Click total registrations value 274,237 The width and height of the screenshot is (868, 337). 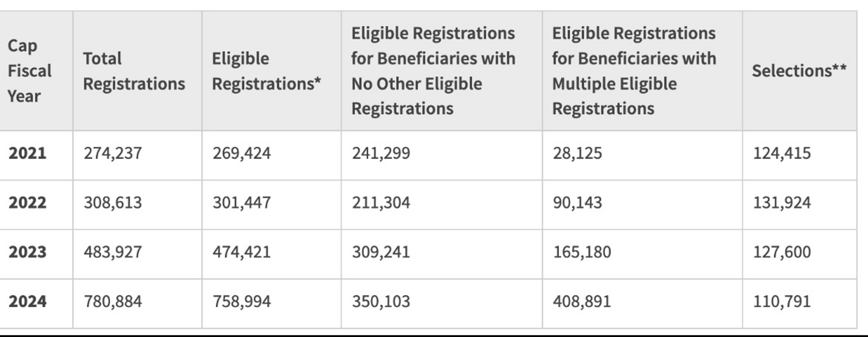click(113, 153)
